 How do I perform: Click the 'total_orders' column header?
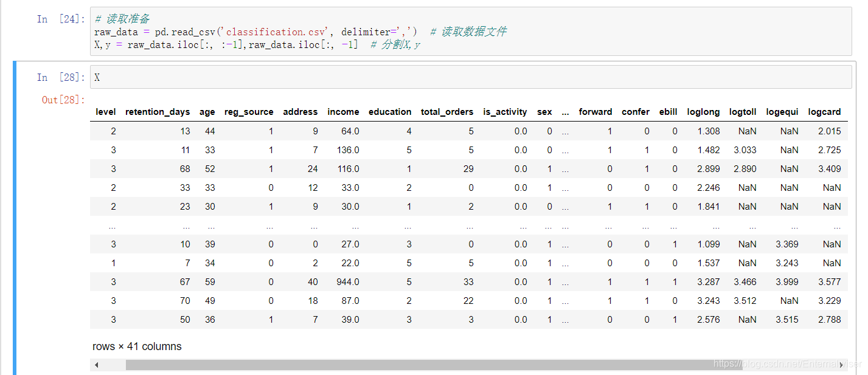click(447, 112)
